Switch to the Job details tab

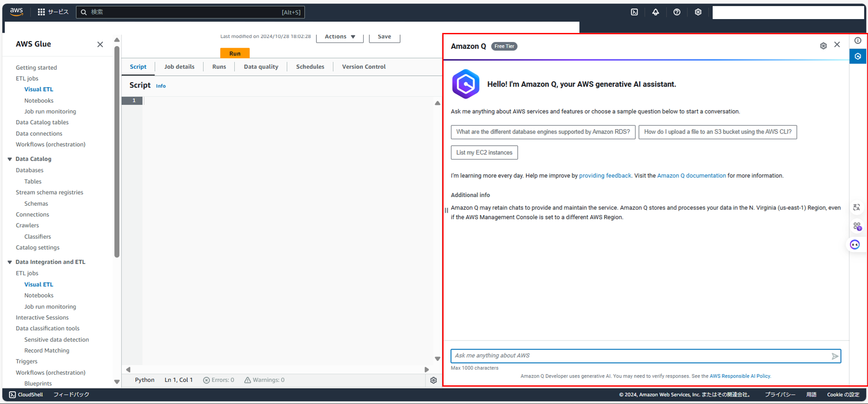click(x=179, y=67)
